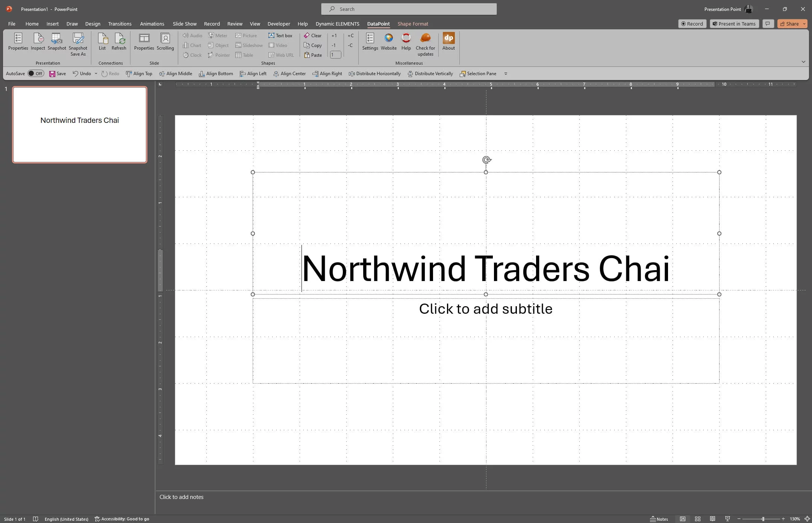Screen dimensions: 812x523
Task: Open About DataPoint
Action: (x=448, y=42)
